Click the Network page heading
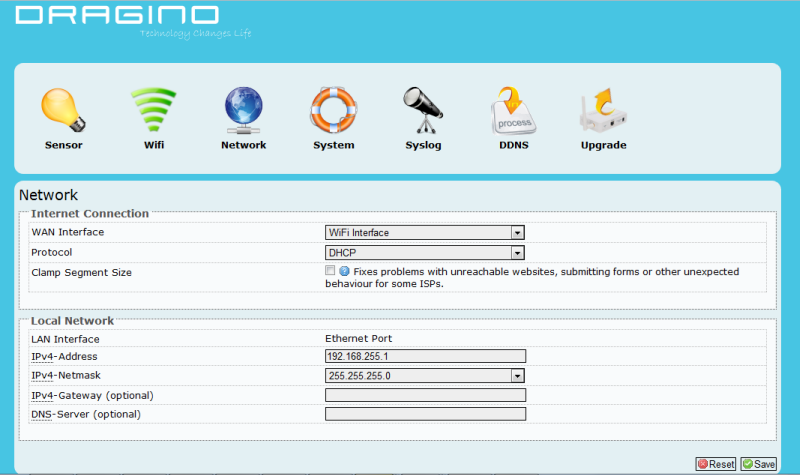Screen dimensions: 800x475 (x=48, y=195)
